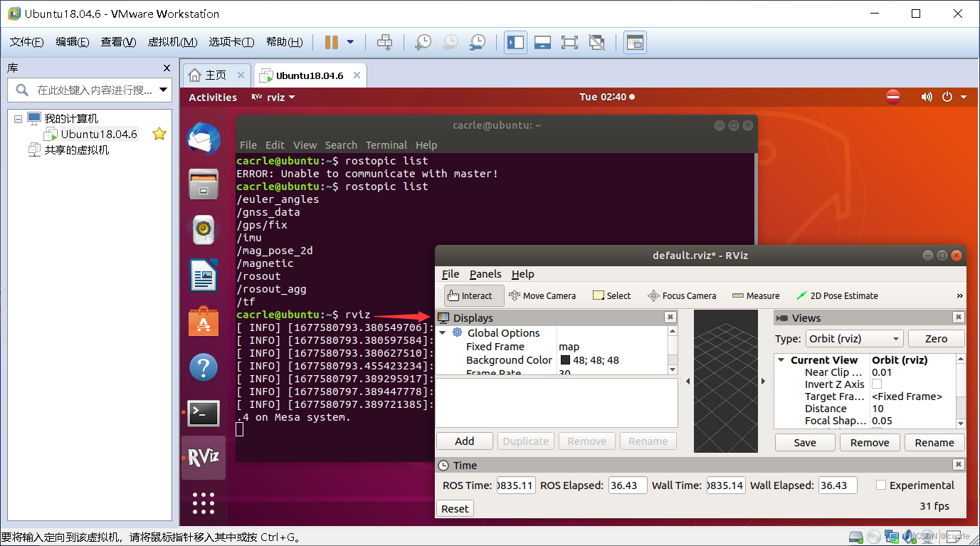Close the Views panel
The image size is (980, 546).
tap(959, 317)
